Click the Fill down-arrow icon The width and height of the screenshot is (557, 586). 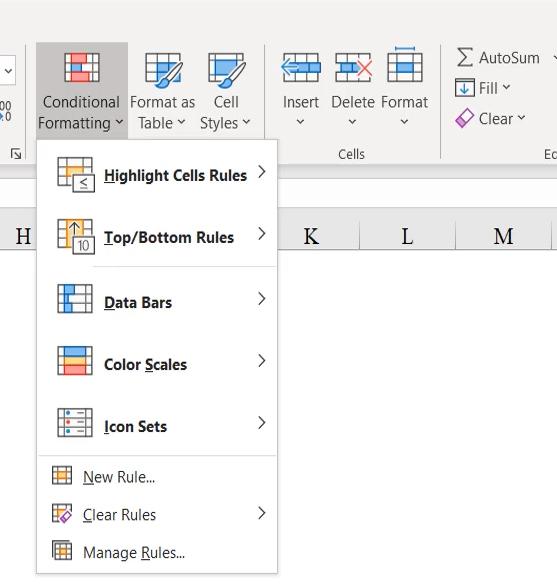465,88
